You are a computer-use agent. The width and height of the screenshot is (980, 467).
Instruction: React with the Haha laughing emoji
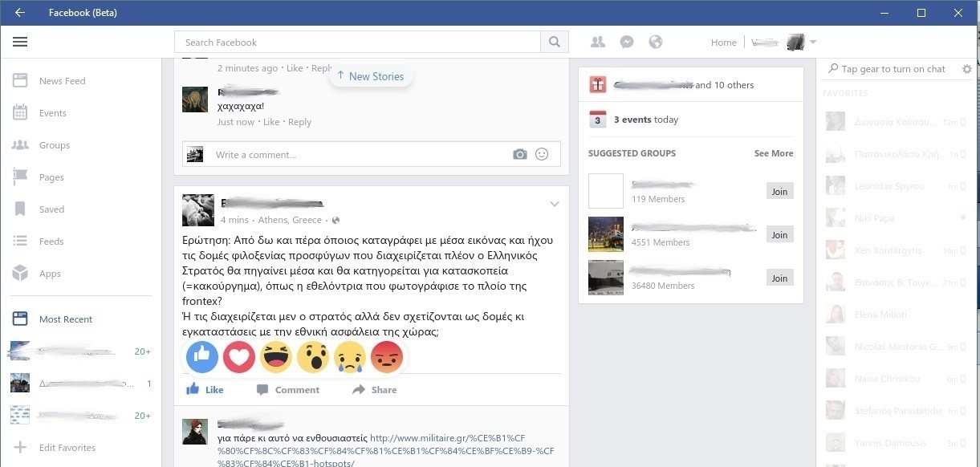[276, 357]
